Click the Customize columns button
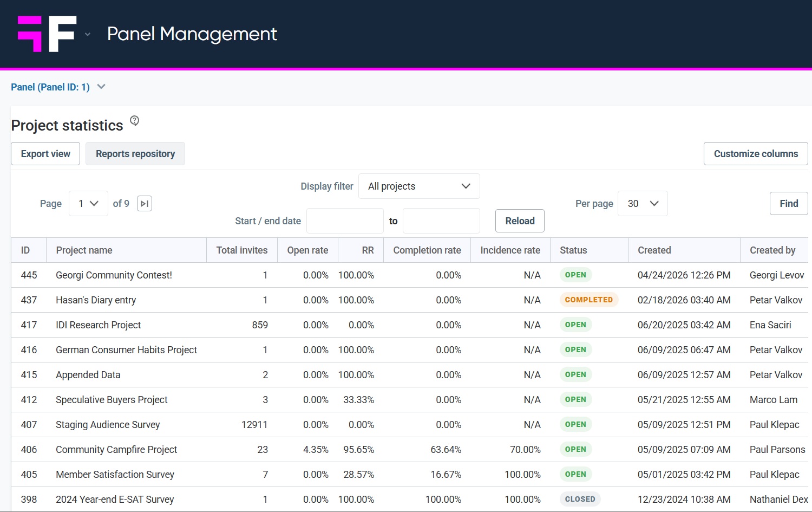Viewport: 812px width, 512px height. [756, 154]
